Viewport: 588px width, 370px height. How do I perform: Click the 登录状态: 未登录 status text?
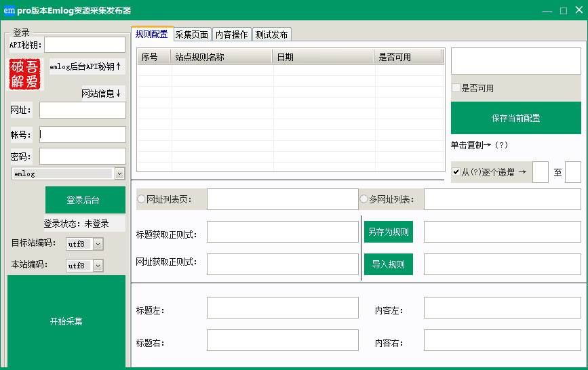[x=77, y=224]
